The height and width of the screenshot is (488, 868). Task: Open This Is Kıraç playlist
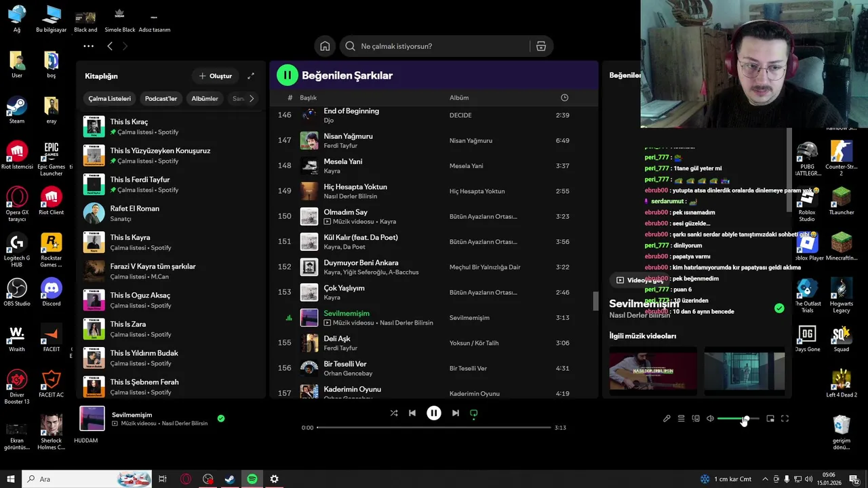click(x=170, y=127)
